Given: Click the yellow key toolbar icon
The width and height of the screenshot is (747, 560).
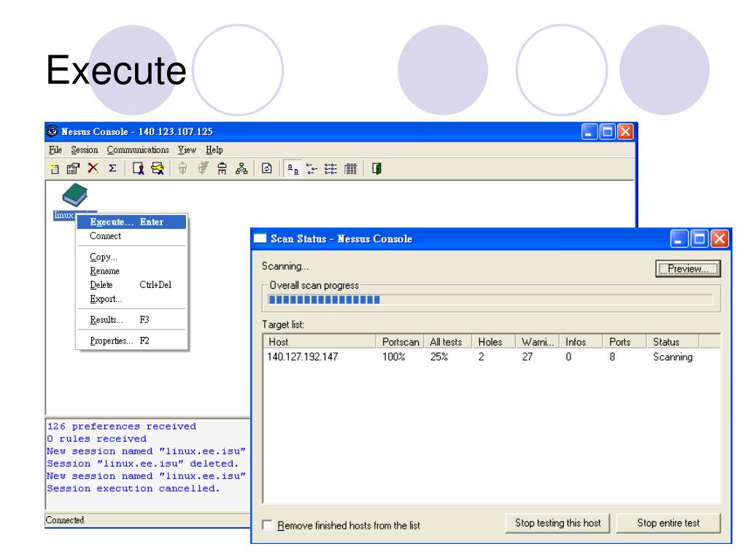Looking at the screenshot, I should tap(158, 168).
